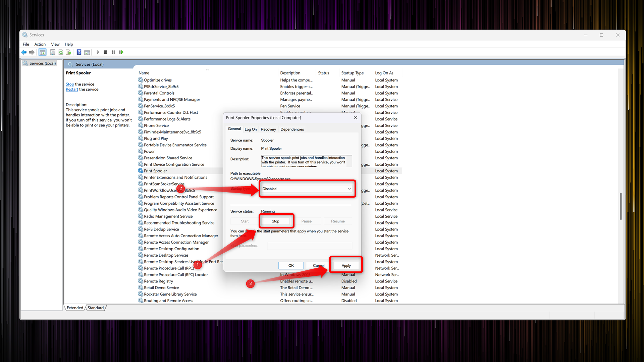The width and height of the screenshot is (644, 362).
Task: Switch to the Extended view tab
Action: [x=75, y=308]
